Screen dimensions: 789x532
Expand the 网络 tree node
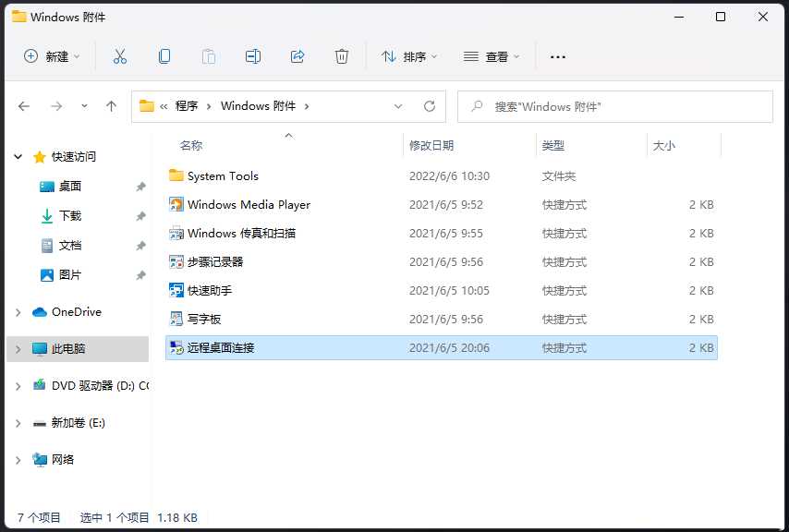tap(18, 460)
